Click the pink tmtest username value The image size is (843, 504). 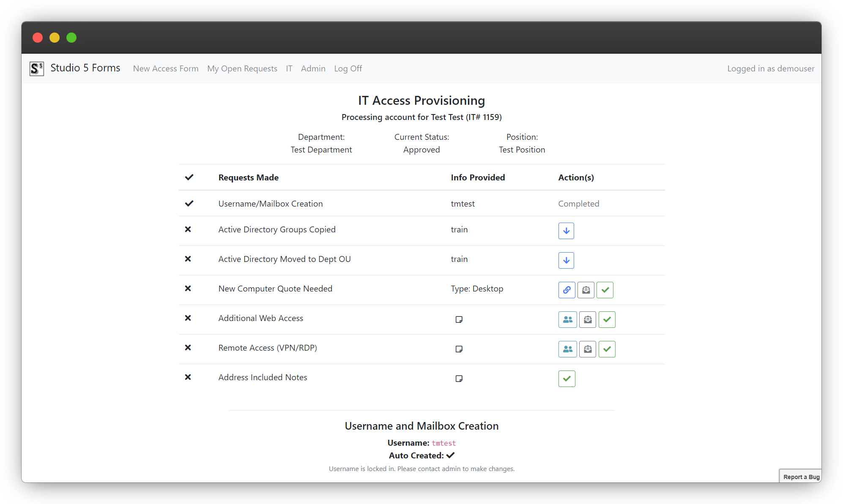tap(444, 443)
